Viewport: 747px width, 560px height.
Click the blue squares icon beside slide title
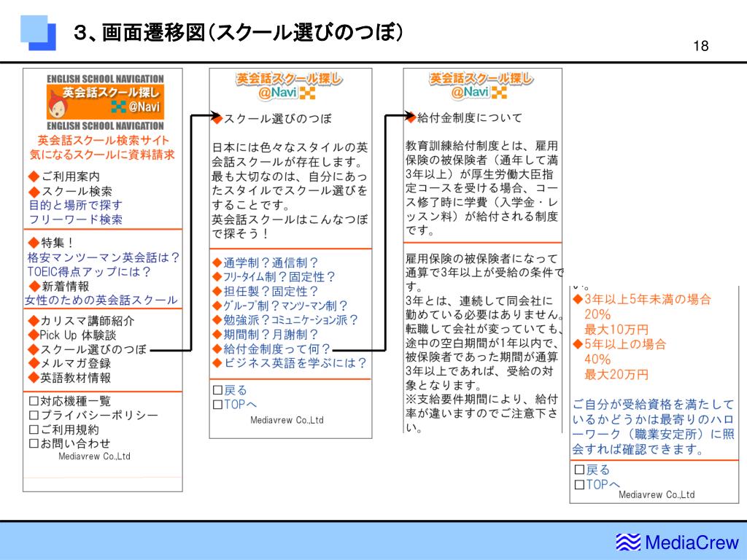click(x=38, y=33)
